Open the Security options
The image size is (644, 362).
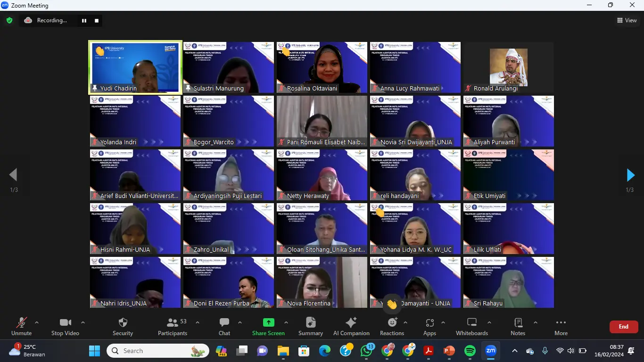click(x=123, y=326)
